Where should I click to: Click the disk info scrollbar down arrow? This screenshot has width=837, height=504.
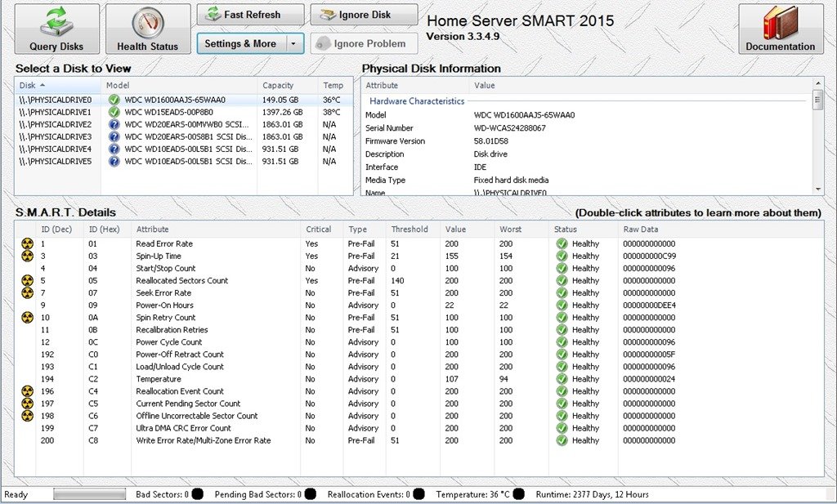tap(817, 190)
